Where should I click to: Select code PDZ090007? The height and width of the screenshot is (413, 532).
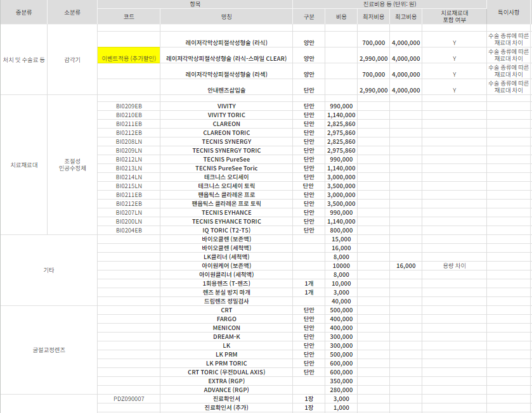129,399
